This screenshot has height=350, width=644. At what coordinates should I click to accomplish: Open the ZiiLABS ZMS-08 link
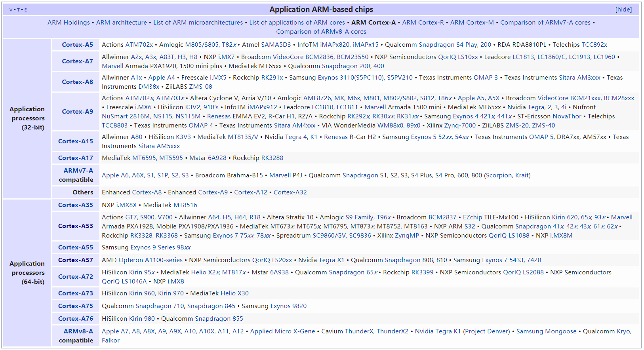(200, 87)
